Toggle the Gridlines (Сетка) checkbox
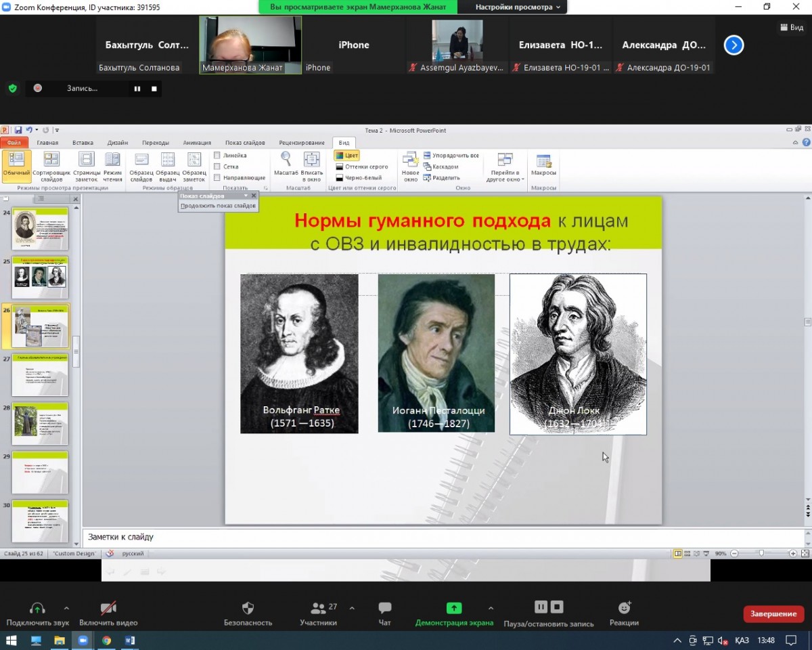812x650 pixels. pos(217,167)
